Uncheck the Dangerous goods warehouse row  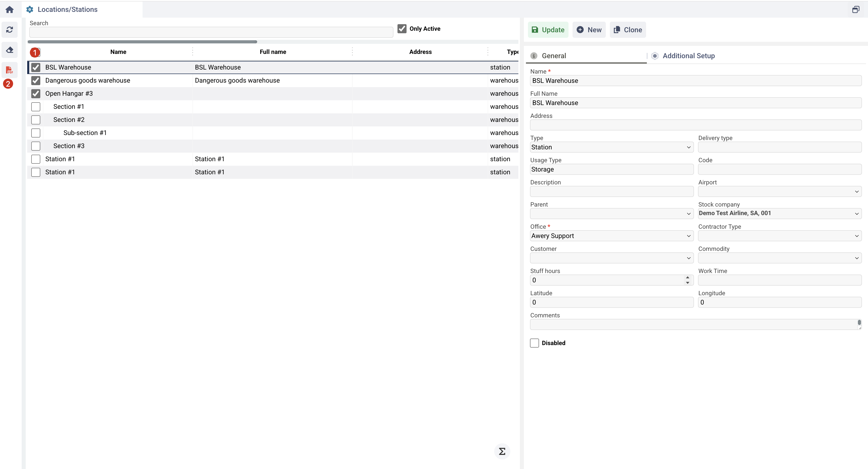[x=36, y=81]
